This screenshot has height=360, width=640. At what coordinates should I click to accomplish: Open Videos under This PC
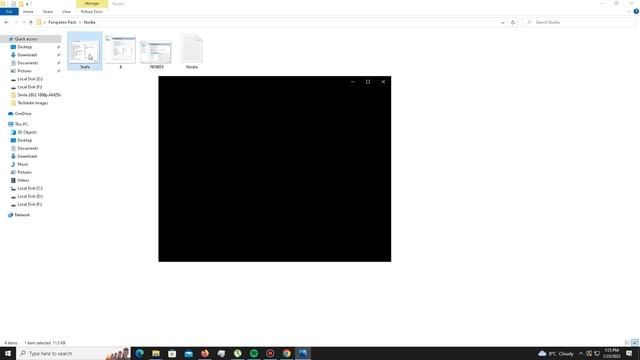[23, 180]
